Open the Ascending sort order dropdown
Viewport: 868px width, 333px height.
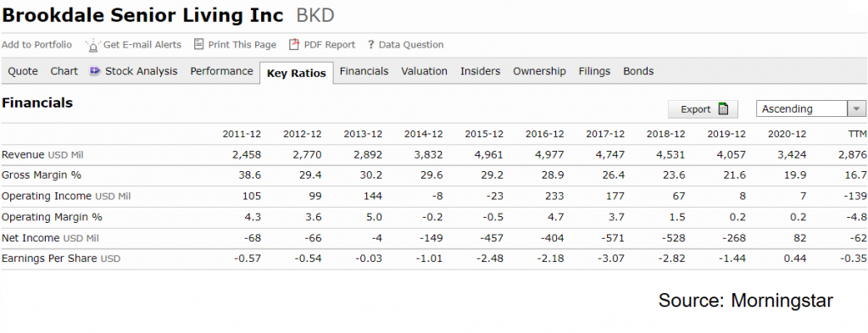(810, 109)
